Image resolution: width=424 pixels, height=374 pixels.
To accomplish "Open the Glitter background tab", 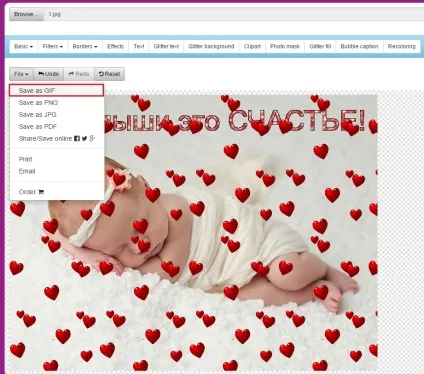I will click(x=211, y=46).
